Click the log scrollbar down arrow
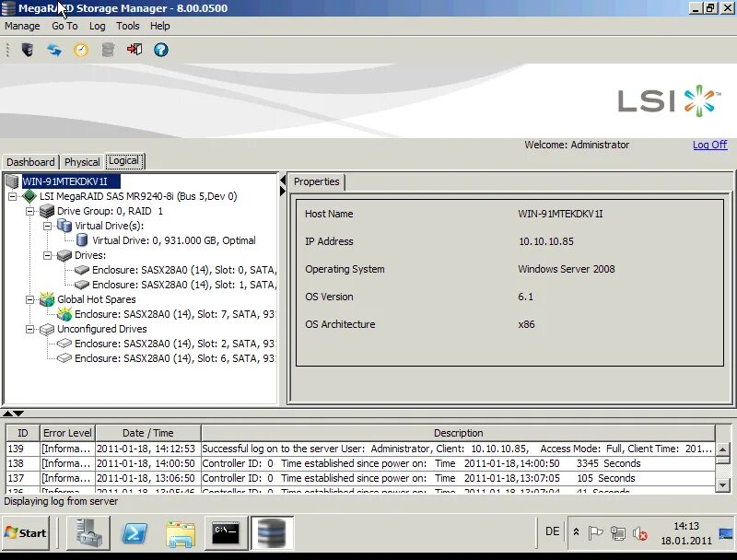This screenshot has width=737, height=560. point(722,484)
